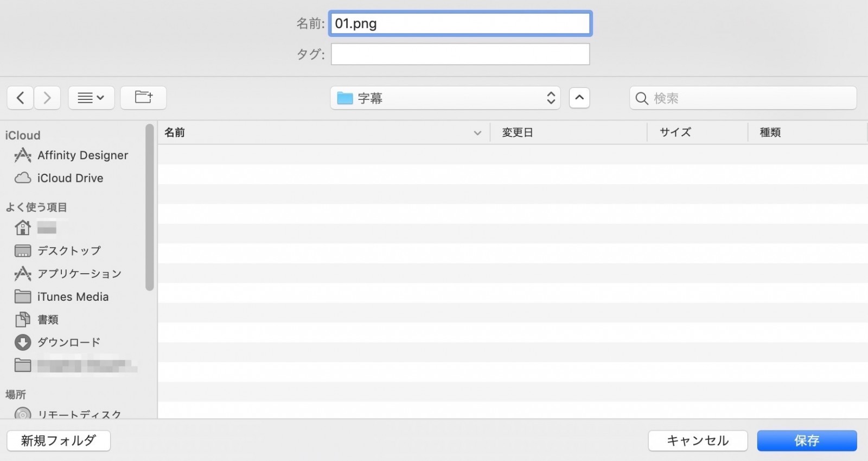The width and height of the screenshot is (868, 461).
Task: Go forward with the right arrow
Action: (47, 98)
